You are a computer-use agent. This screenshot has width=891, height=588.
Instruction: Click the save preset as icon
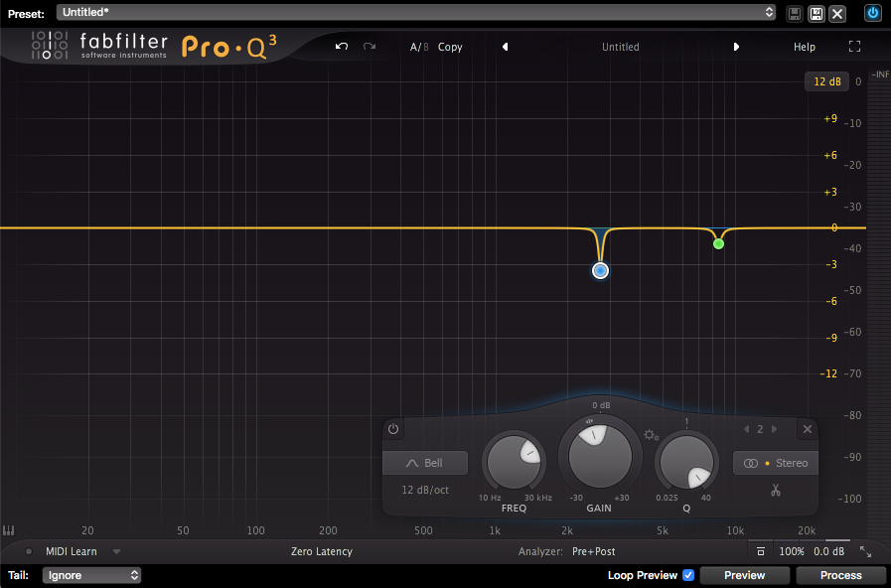click(816, 14)
